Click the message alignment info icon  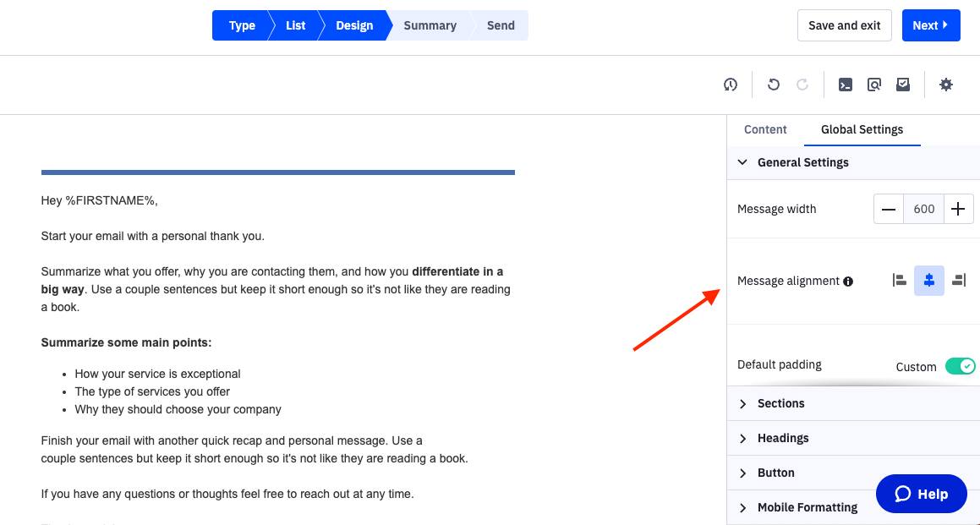point(848,281)
